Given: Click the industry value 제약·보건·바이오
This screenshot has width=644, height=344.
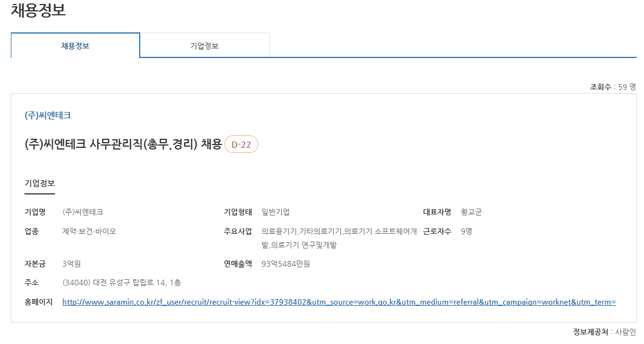Looking at the screenshot, I should click(89, 231).
